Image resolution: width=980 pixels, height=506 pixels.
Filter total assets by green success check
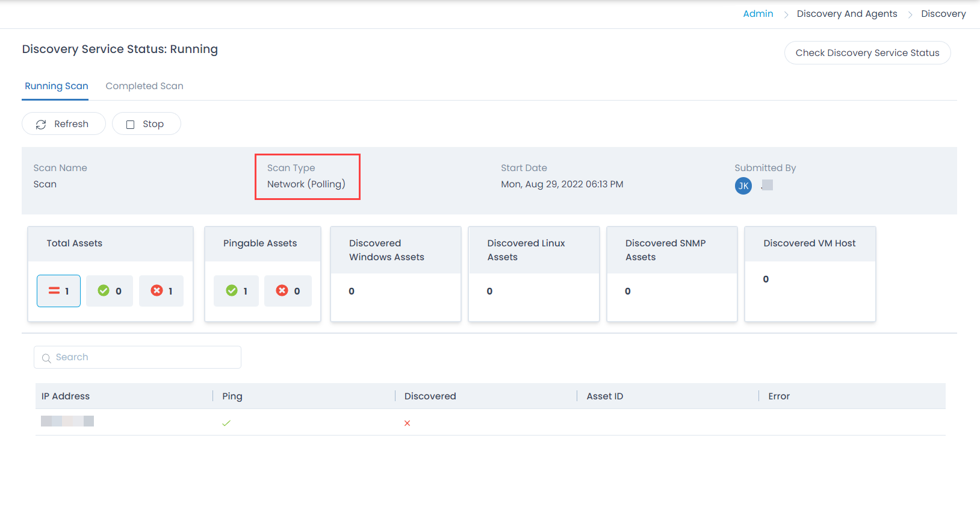(110, 291)
